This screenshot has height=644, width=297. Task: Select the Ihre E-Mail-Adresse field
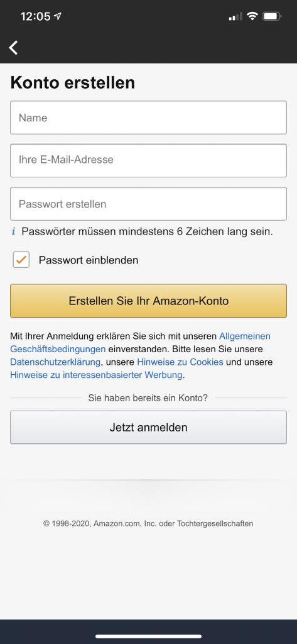(148, 160)
